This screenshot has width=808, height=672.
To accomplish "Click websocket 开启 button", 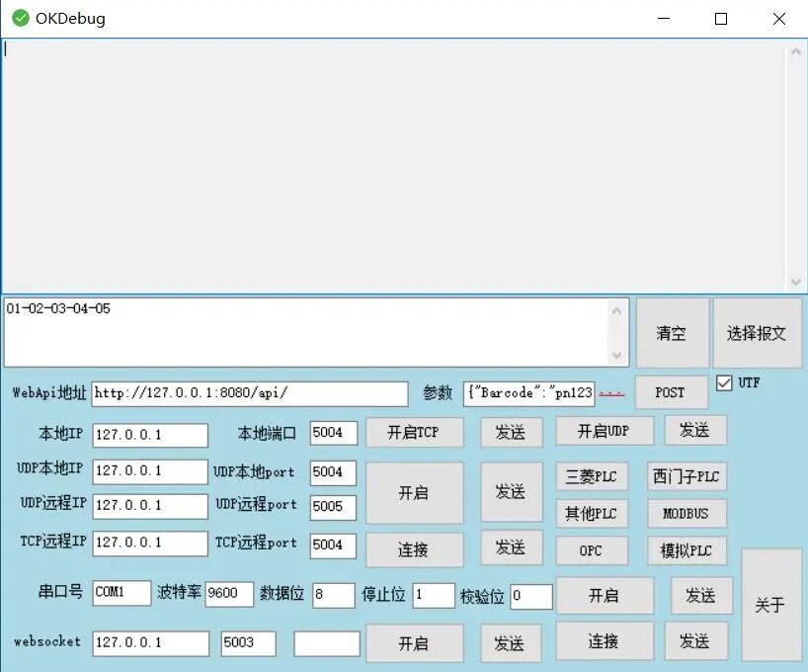I will point(414,643).
